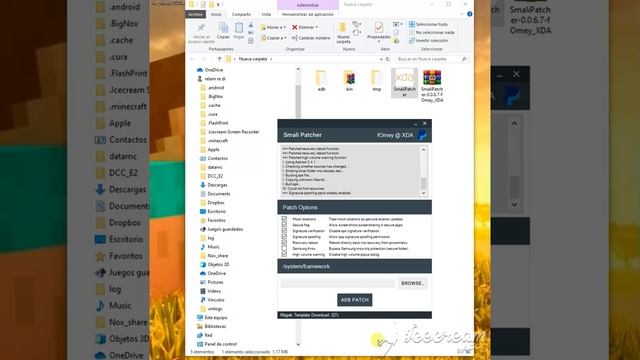Click the blue help question mark icon

tap(469, 14)
